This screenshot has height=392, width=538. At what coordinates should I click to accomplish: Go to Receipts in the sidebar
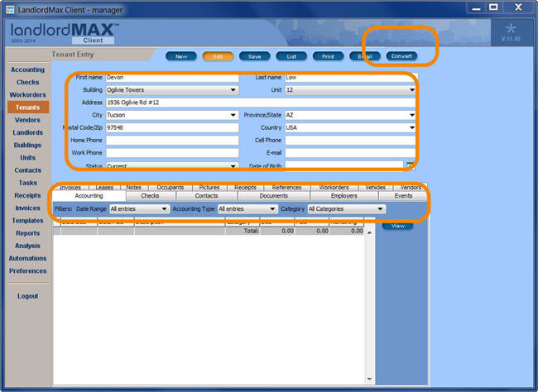click(x=28, y=195)
